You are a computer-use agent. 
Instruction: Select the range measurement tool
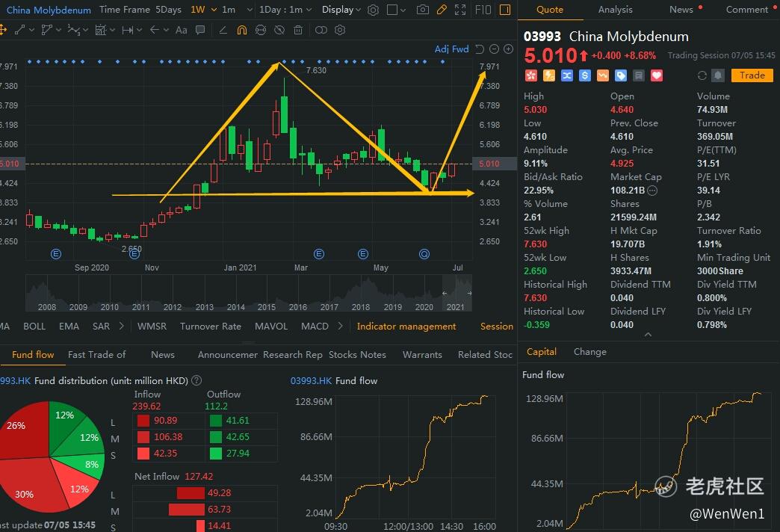click(128, 31)
